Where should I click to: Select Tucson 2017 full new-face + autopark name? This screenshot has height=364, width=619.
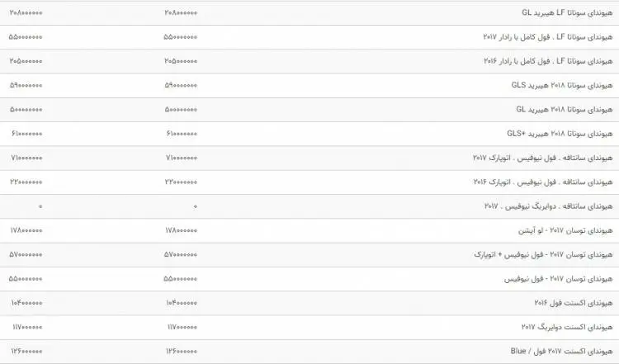click(x=543, y=255)
